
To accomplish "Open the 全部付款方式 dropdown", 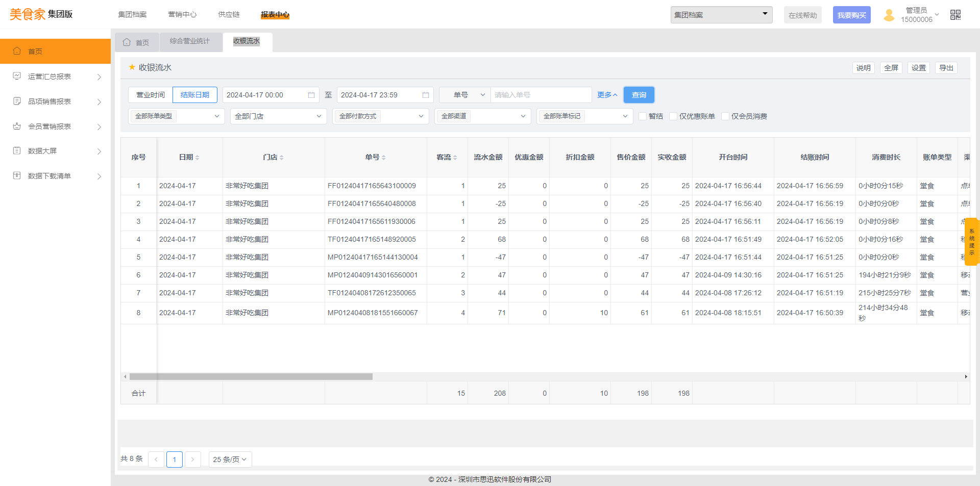I will pyautogui.click(x=381, y=116).
